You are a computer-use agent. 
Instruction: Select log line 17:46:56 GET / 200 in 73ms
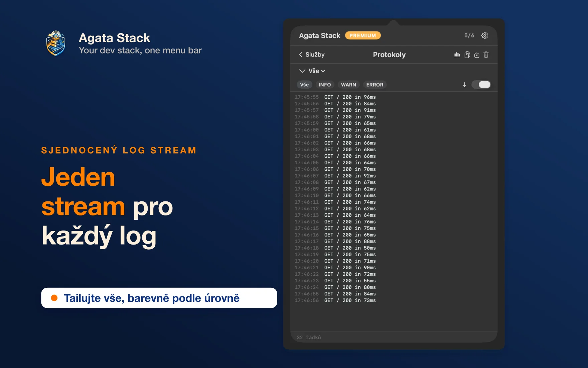(x=335, y=300)
